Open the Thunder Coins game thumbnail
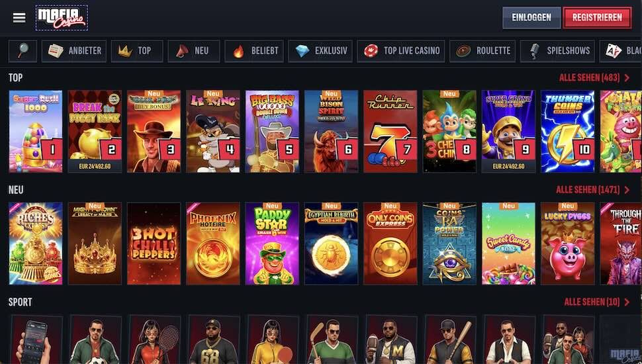 coord(567,132)
